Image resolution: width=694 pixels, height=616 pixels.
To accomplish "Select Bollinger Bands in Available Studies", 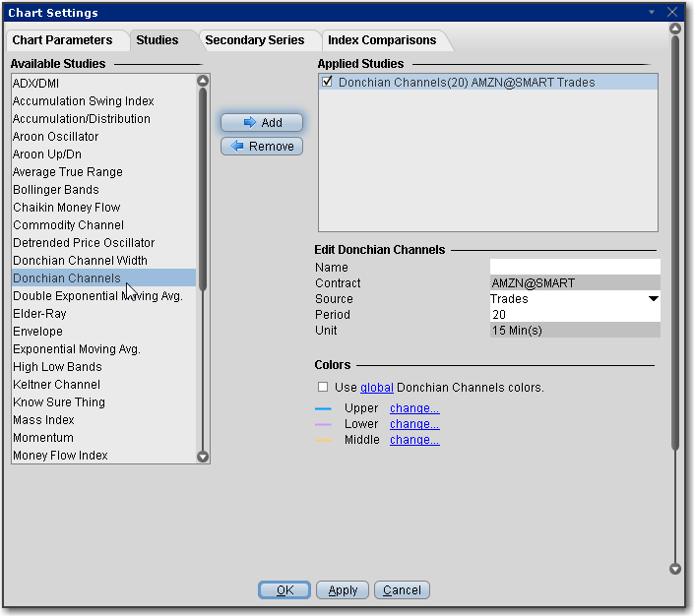I will tap(56, 190).
